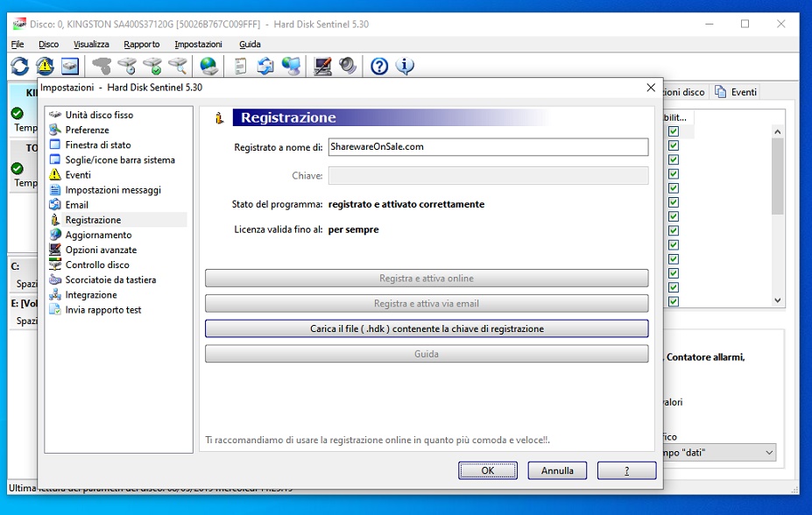Click the scroll up arrow of attribute list

click(777, 131)
